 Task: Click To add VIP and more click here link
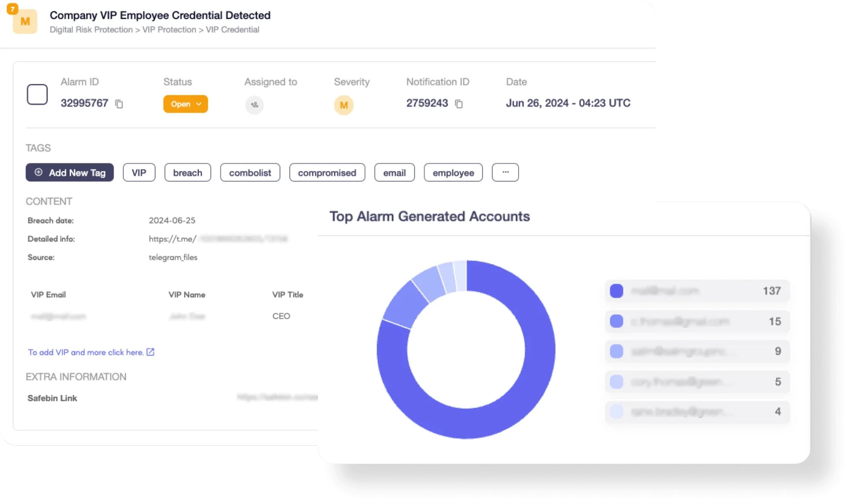click(91, 352)
